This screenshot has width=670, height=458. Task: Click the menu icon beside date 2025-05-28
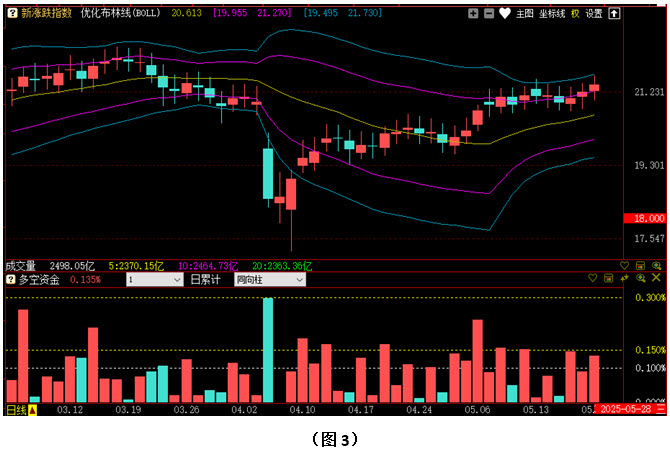click(x=661, y=409)
